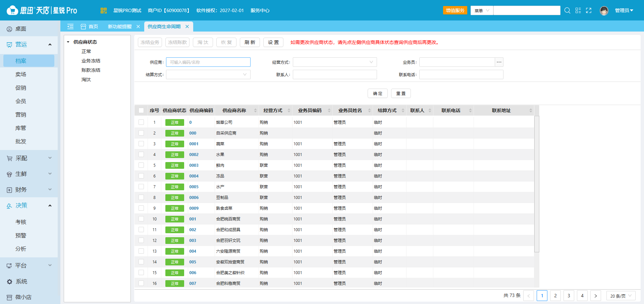Check the select-all checkbox in table header
Viewport: 644px width, 304px height.
pos(141,110)
